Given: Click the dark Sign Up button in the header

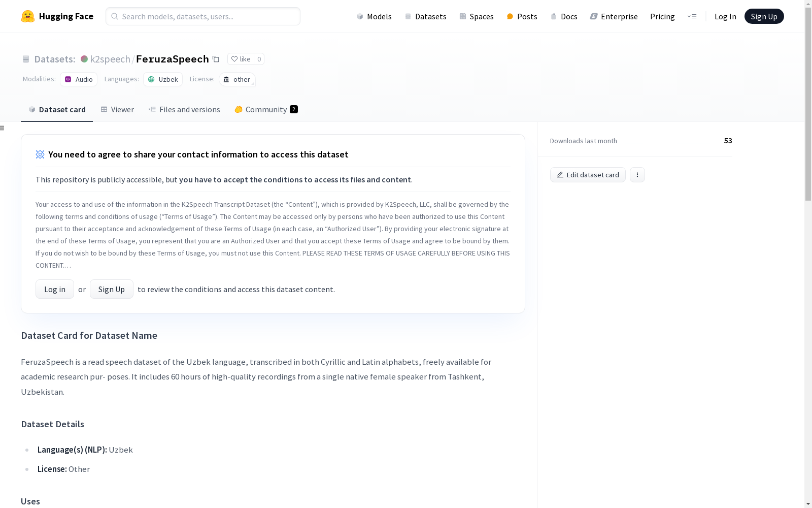Looking at the screenshot, I should 764,16.
